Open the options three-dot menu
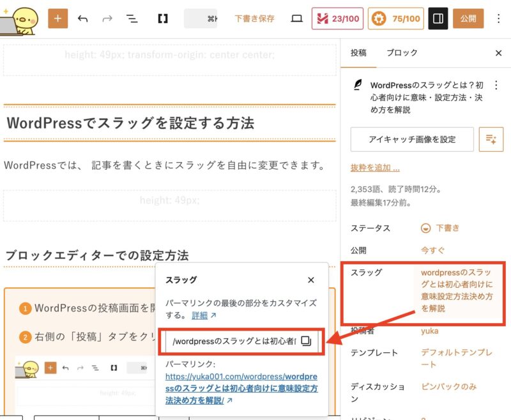 point(499,19)
